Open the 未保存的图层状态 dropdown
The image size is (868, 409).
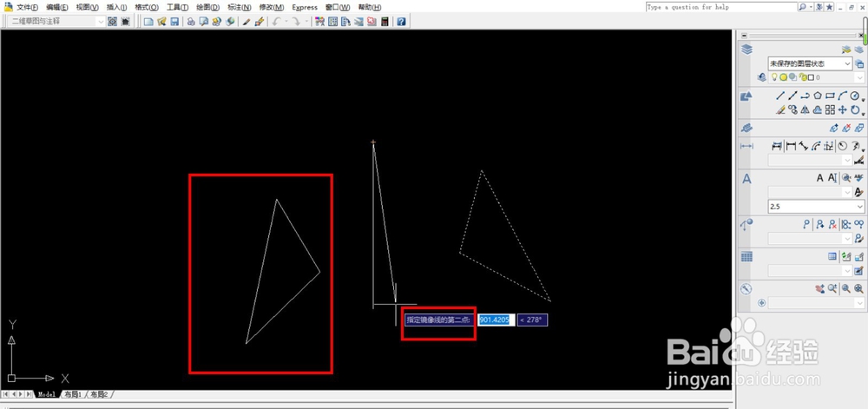(810, 63)
